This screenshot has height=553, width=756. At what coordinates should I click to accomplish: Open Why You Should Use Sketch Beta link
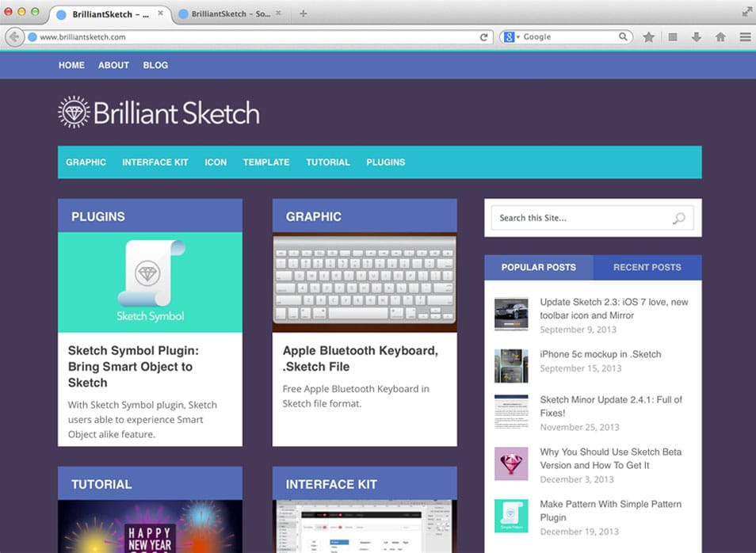pyautogui.click(x=610, y=459)
